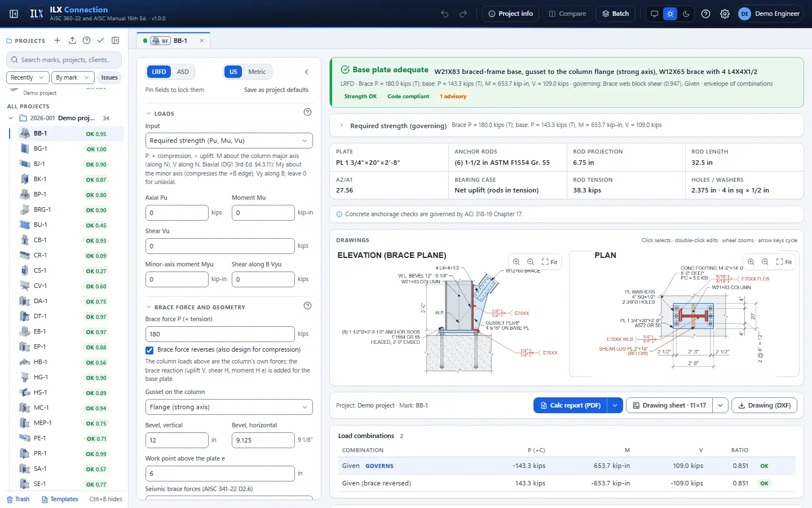Open help question mark in header
The width and height of the screenshot is (812, 508).
(x=706, y=14)
